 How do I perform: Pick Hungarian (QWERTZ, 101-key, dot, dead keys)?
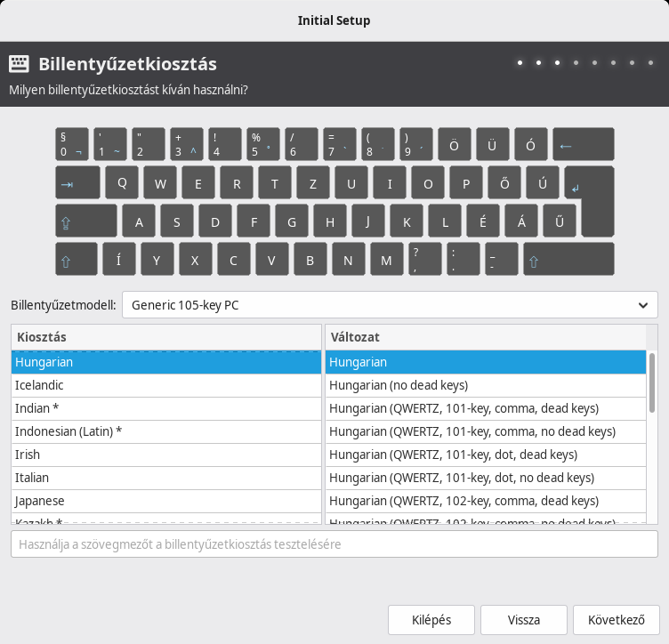[485, 455]
